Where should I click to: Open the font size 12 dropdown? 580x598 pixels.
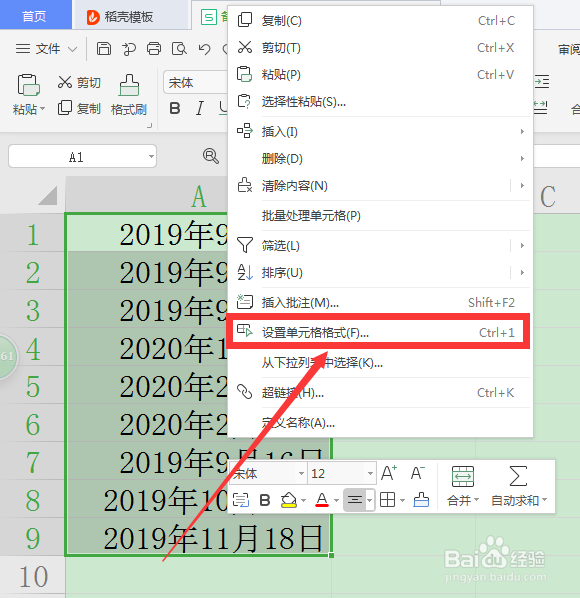click(x=370, y=474)
